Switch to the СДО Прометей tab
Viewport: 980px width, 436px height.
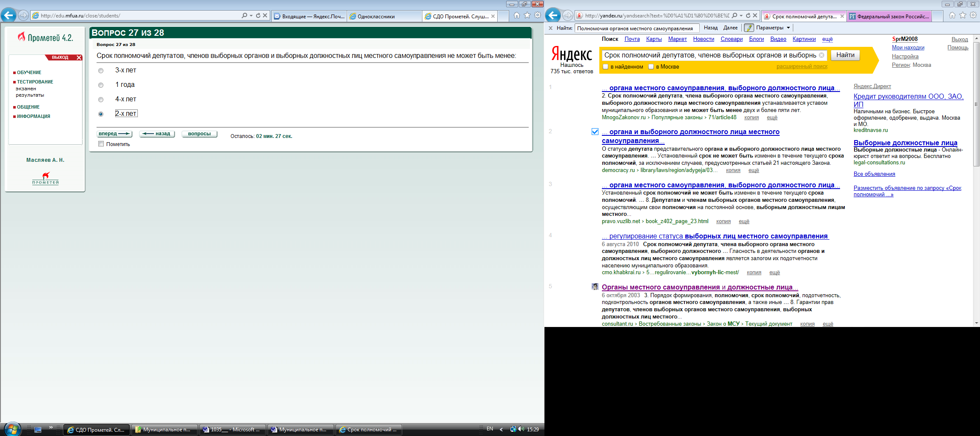tap(460, 16)
